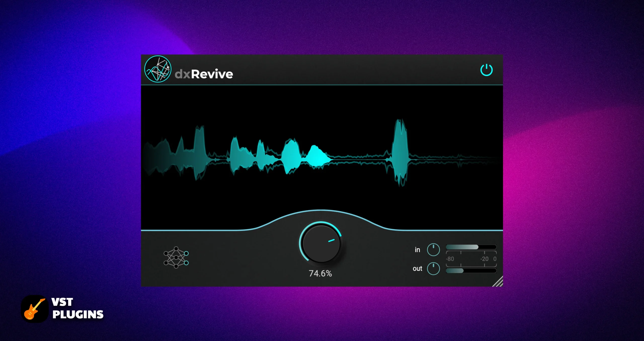Screen dimensions: 644x341
Task: Open the neural network algorithm selector icon
Action: 176,257
